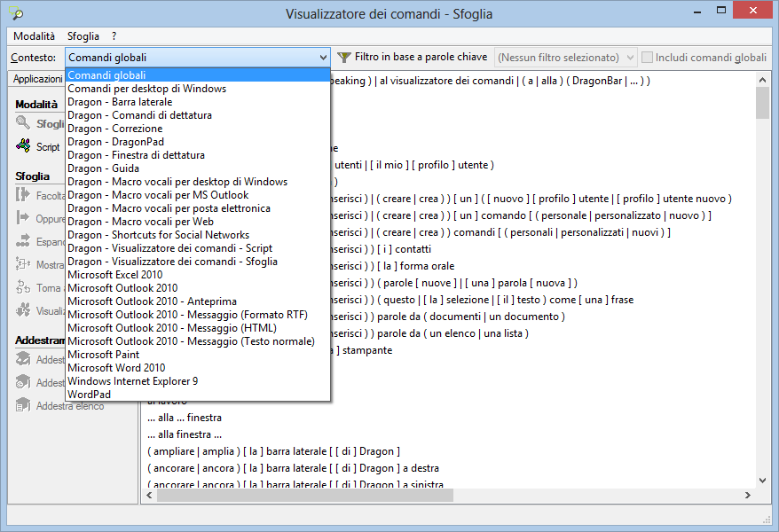The image size is (779, 532).
Task: Select Dragon - Comandi di dettatura
Action: click(198, 115)
